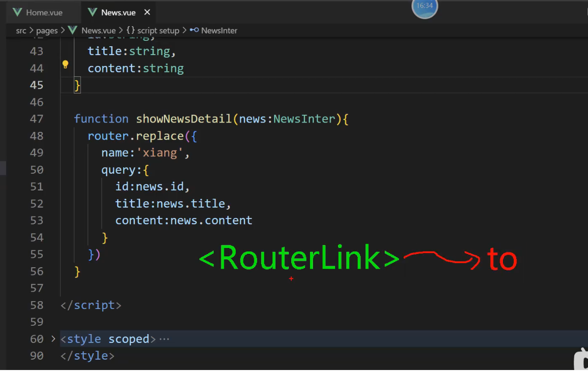Screen dimensions: 588x371
Task: Click 'router' on line 48
Action: (x=108, y=136)
